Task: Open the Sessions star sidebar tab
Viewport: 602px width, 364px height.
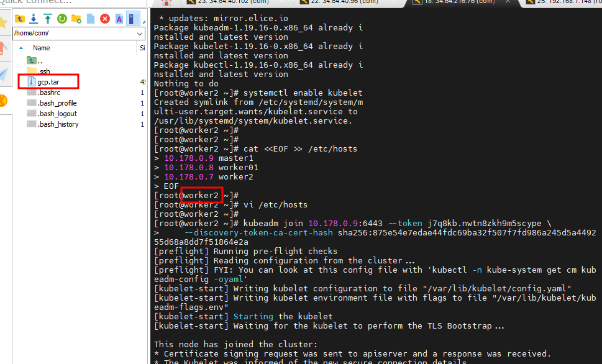Action: [4, 22]
